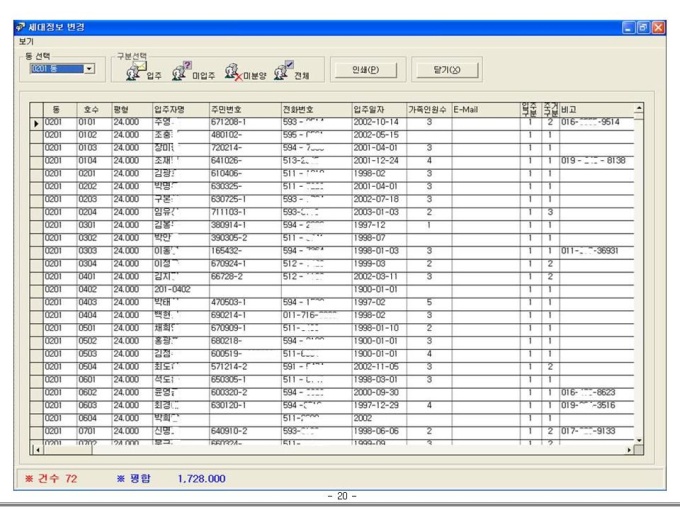
Task: Select cell 호수 0501
Action: [95, 328]
